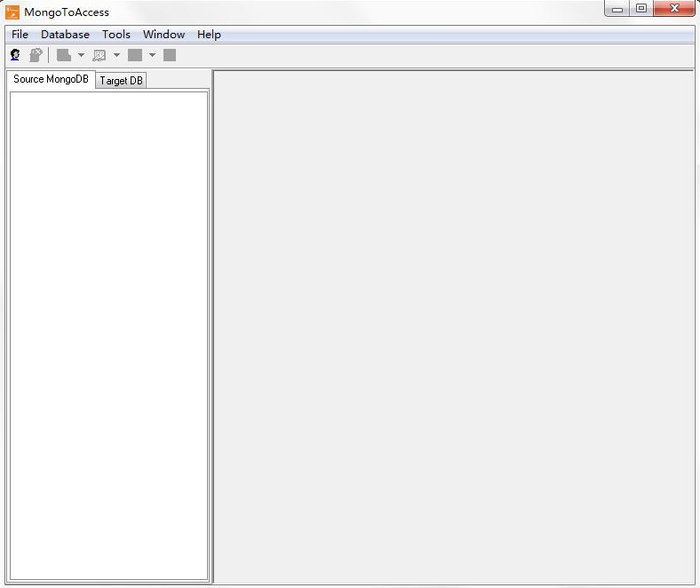This screenshot has height=588, width=700.
Task: Click the MongoToAccess app icon in title bar
Action: pos(12,12)
